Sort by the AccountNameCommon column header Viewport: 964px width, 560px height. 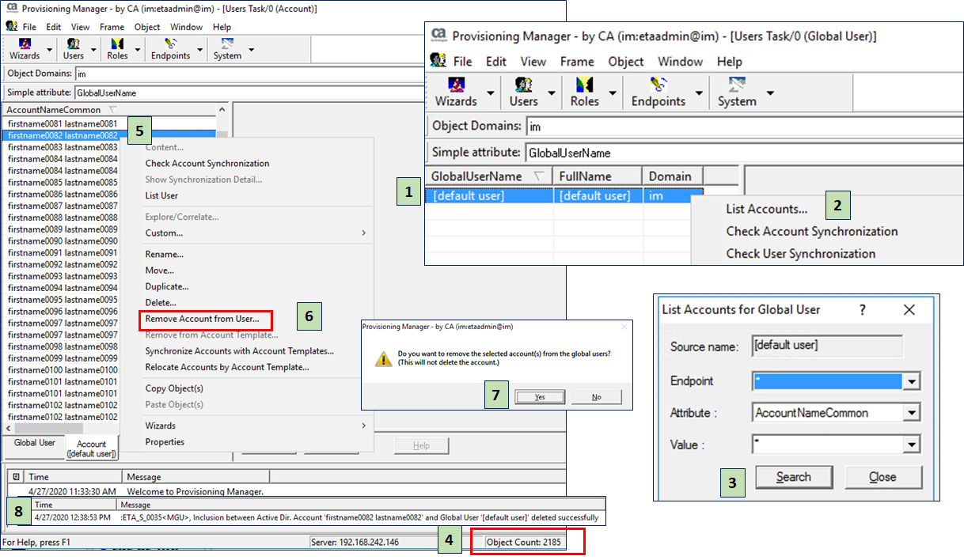[x=54, y=110]
